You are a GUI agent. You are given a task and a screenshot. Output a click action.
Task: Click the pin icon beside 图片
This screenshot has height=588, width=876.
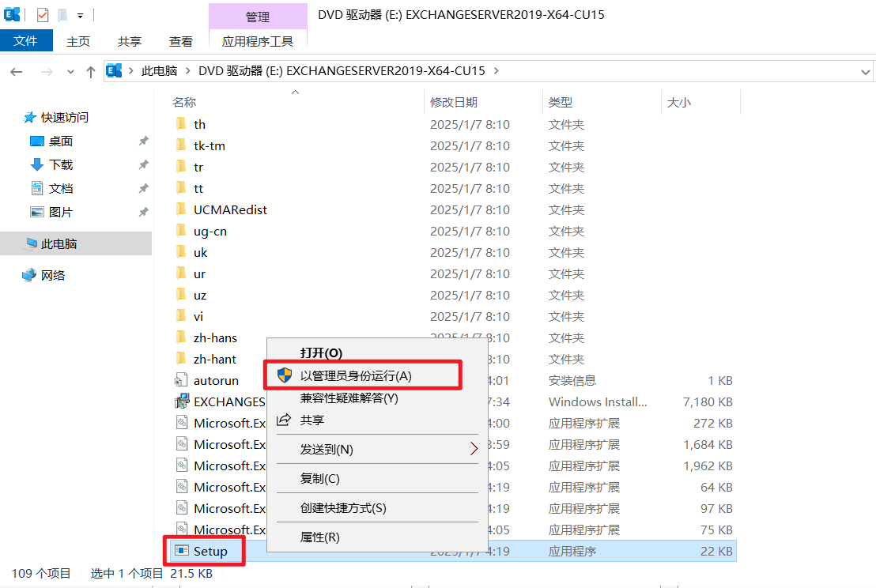(144, 212)
